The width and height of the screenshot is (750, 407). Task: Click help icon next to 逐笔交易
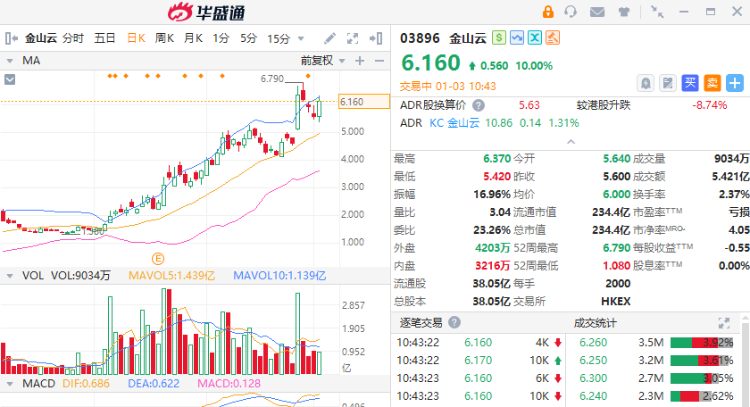(x=454, y=322)
